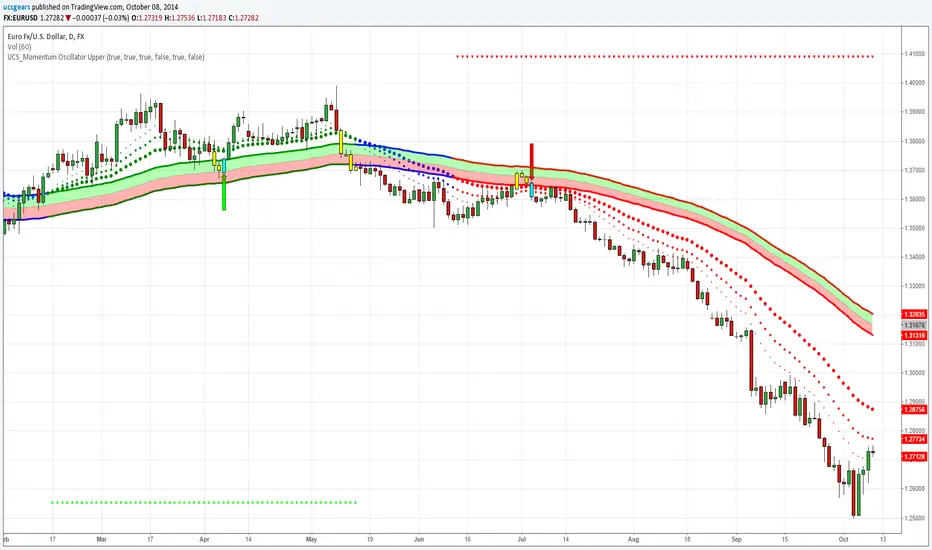Click the 1.36000 price axis label
Image resolution: width=932 pixels, height=550 pixels.
(914, 199)
